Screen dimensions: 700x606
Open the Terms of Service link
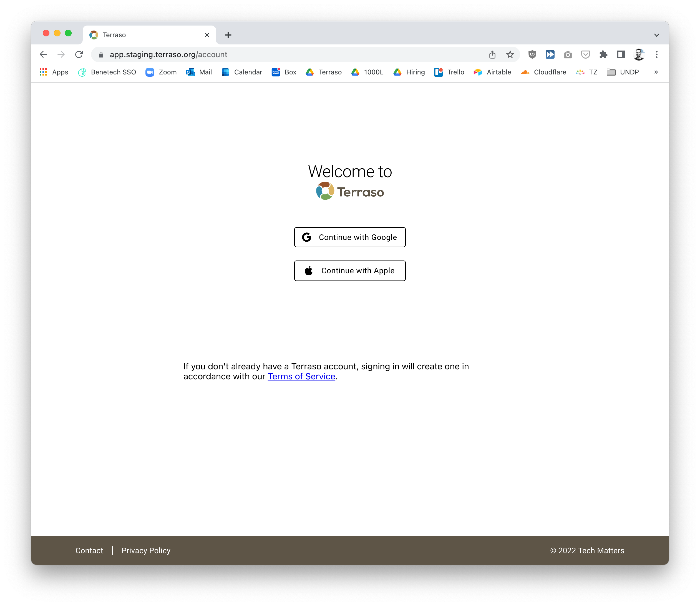[x=301, y=376]
